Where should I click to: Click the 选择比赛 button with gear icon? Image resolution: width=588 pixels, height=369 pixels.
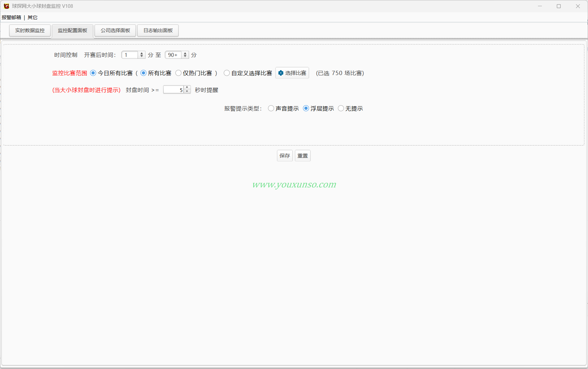292,73
